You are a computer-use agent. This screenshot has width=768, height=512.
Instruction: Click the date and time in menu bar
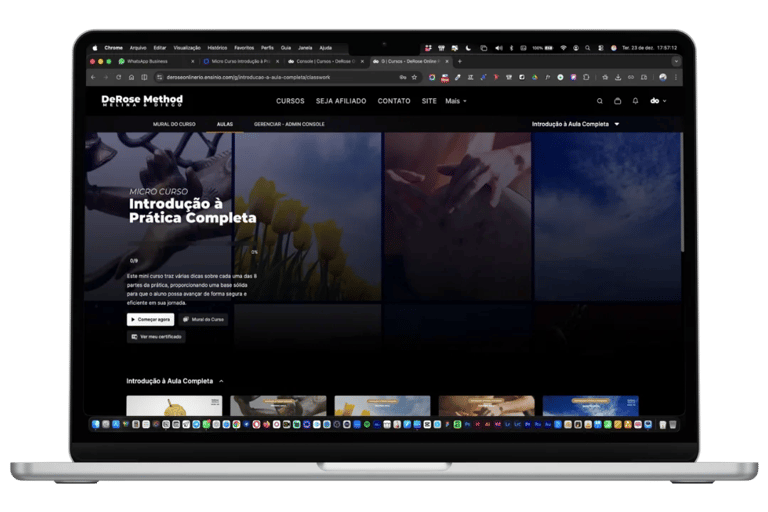point(649,48)
